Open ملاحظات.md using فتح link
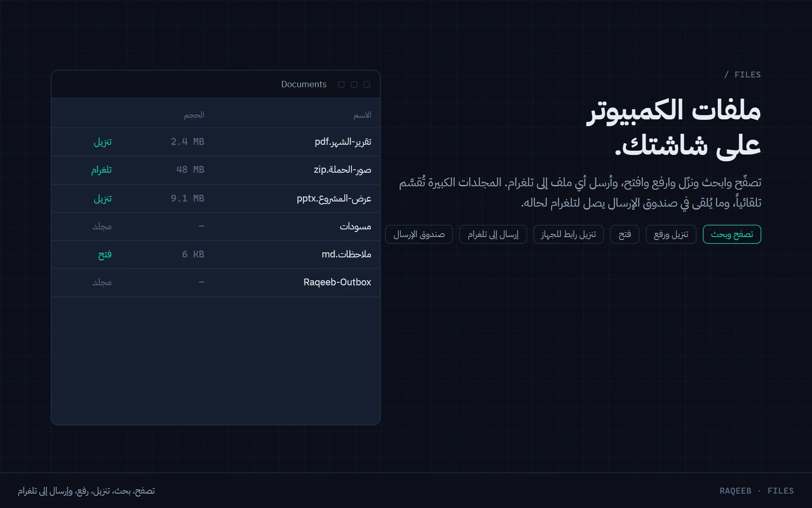The height and width of the screenshot is (508, 812). [x=105, y=254]
